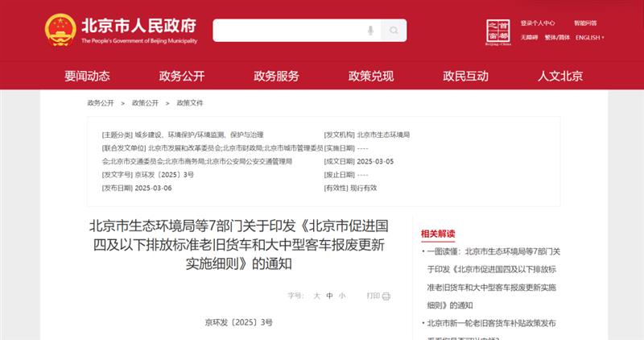Screen dimensions: 644x340
Task: Click the 打印 print text
Action: coord(374,296)
